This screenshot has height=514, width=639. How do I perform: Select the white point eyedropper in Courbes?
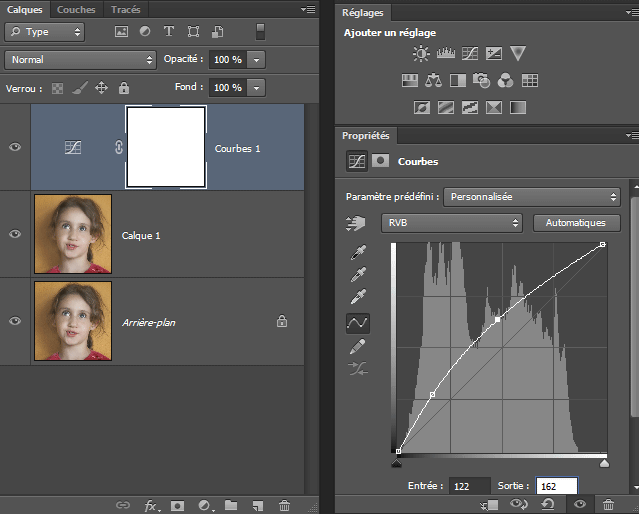pyautogui.click(x=356, y=297)
